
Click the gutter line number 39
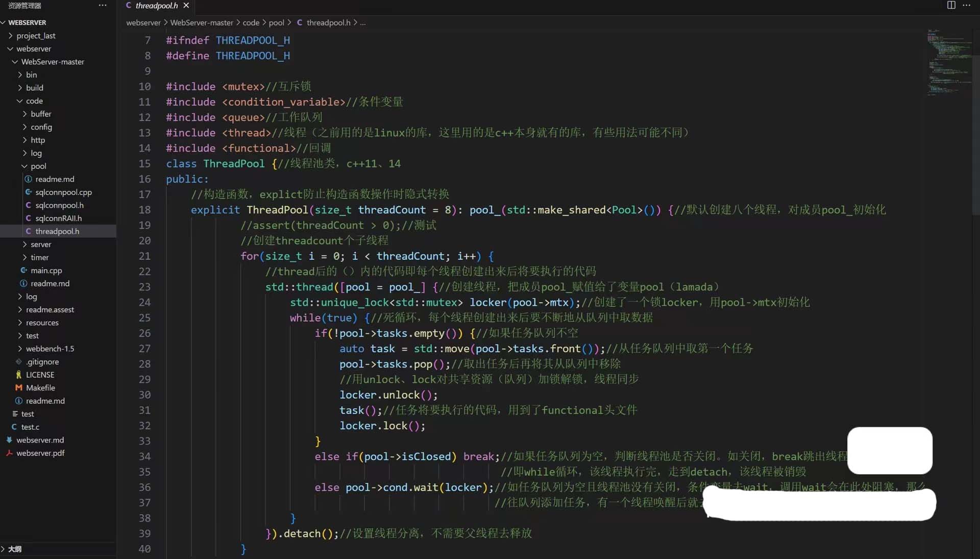click(x=144, y=533)
